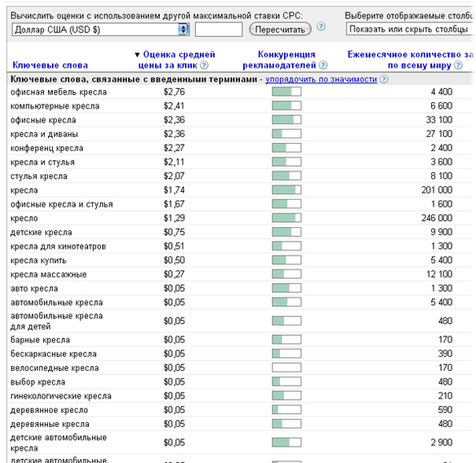This screenshot has height=463, width=476.
Task: Select keyword барные кресла
Action: (40, 340)
